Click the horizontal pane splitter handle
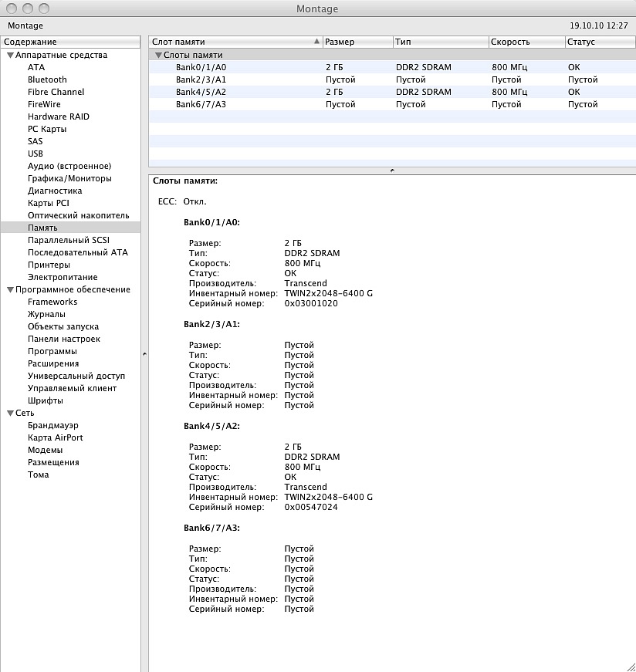Viewport: 636px width, 672px height. (x=392, y=171)
